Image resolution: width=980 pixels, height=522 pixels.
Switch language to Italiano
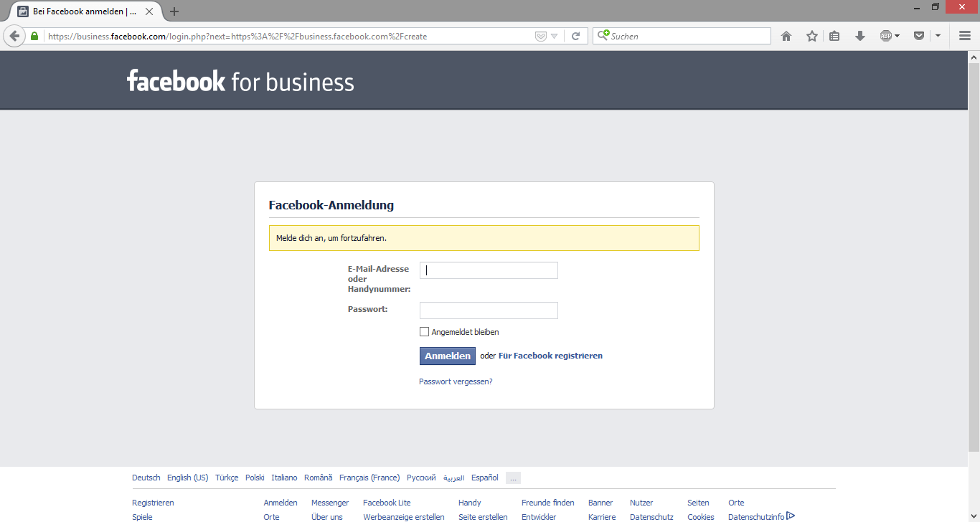(x=284, y=478)
